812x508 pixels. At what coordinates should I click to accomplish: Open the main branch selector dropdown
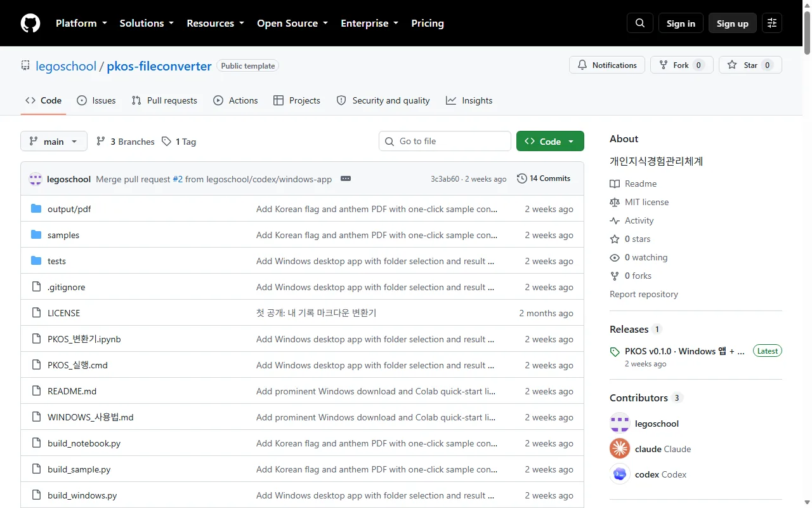click(54, 142)
